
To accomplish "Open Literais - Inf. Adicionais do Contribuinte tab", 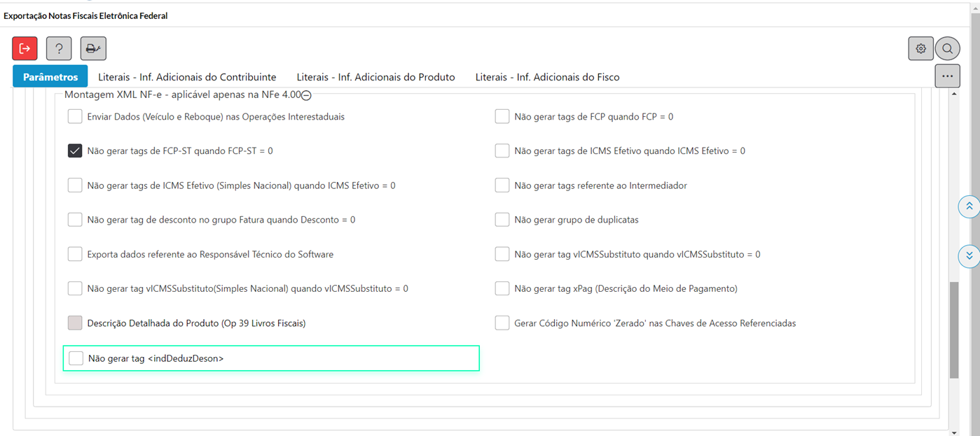I will pyautogui.click(x=187, y=77).
